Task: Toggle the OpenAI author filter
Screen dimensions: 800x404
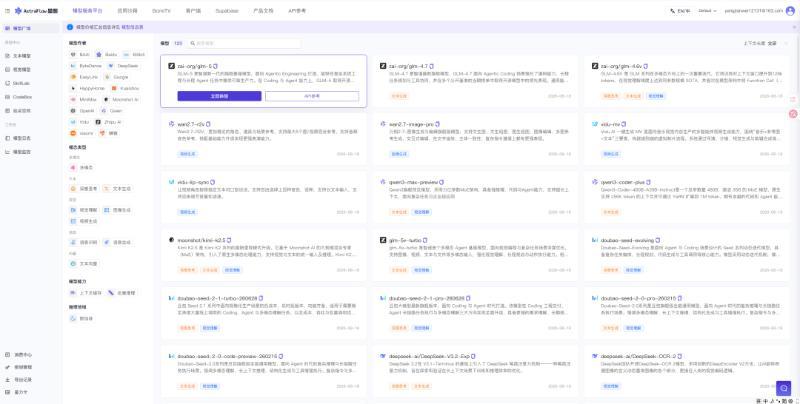Action: [x=83, y=111]
